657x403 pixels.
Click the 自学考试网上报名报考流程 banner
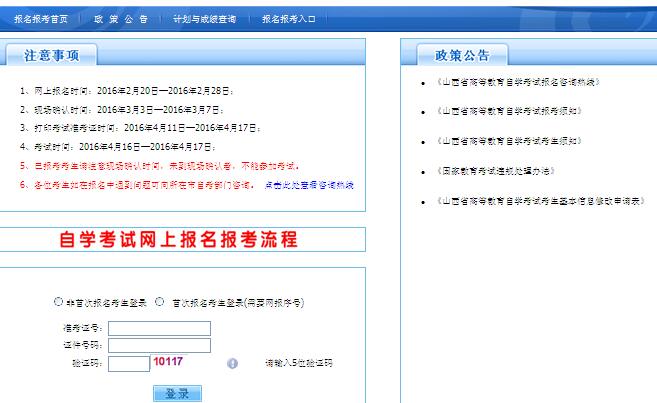(x=179, y=239)
